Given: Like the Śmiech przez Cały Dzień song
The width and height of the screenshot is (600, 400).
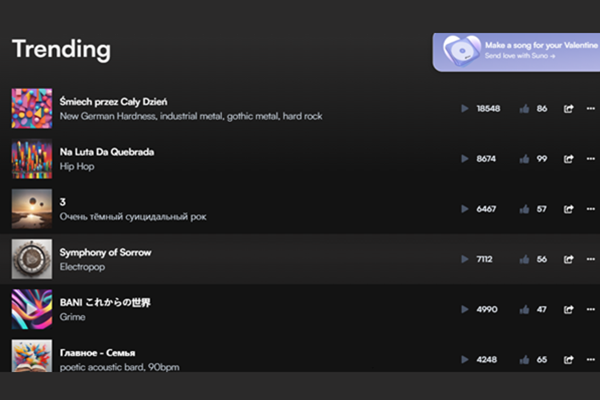Looking at the screenshot, I should (x=524, y=108).
